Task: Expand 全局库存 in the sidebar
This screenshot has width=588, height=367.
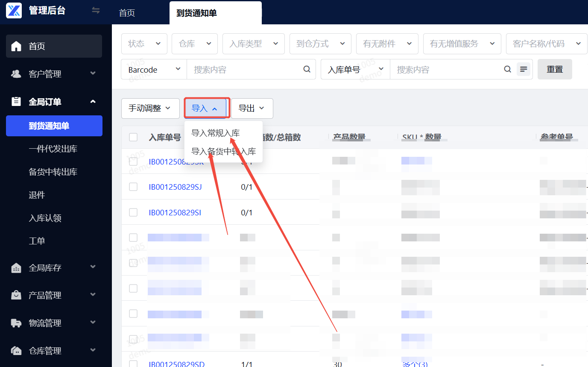Action: (54, 268)
